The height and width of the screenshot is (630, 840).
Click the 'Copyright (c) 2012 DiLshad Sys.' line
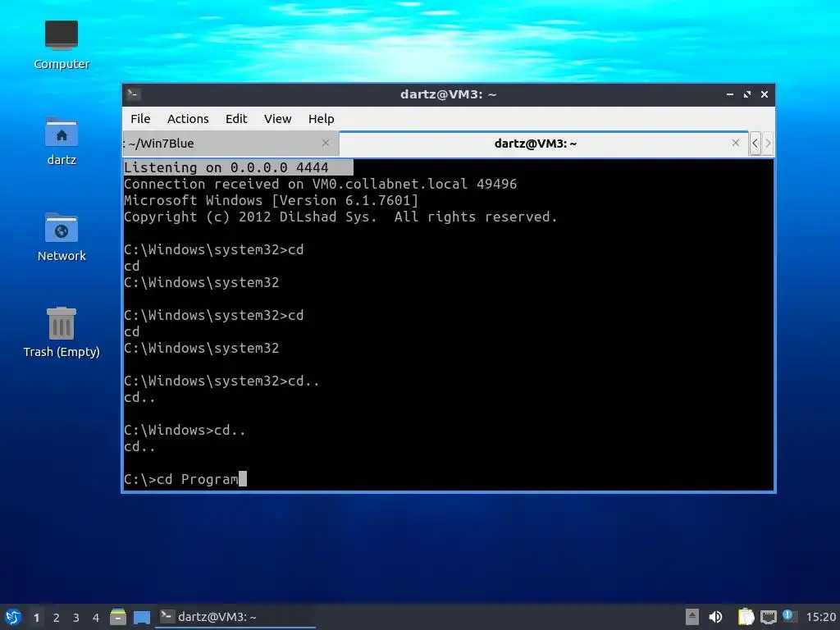point(340,217)
